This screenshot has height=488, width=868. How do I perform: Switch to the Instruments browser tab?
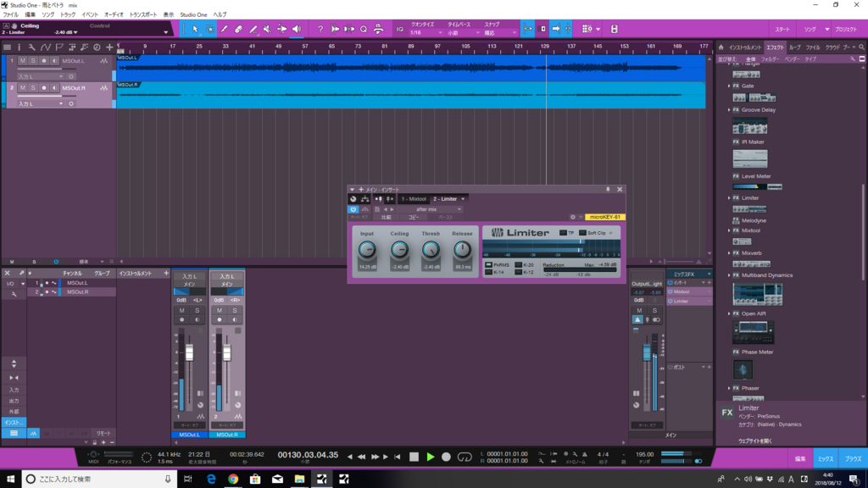[745, 47]
